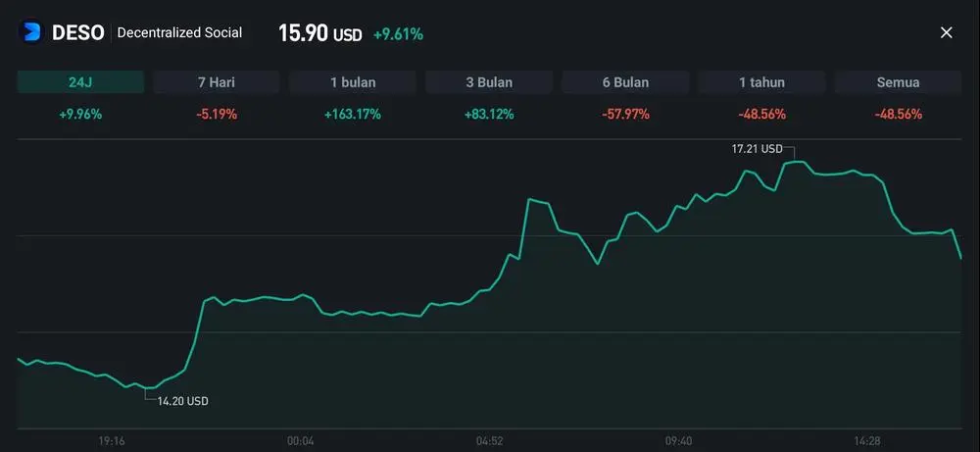The height and width of the screenshot is (452, 980).
Task: Show the 1 tahun chart view
Action: coord(761,82)
